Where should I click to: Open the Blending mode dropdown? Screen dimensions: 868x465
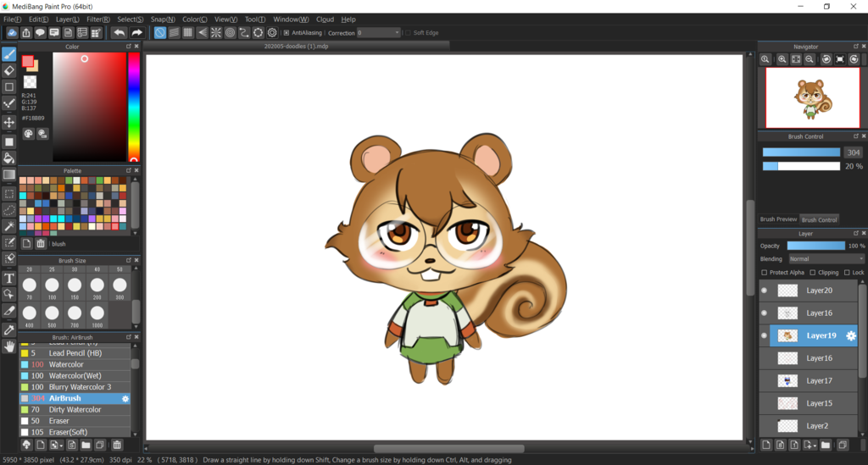tap(826, 259)
